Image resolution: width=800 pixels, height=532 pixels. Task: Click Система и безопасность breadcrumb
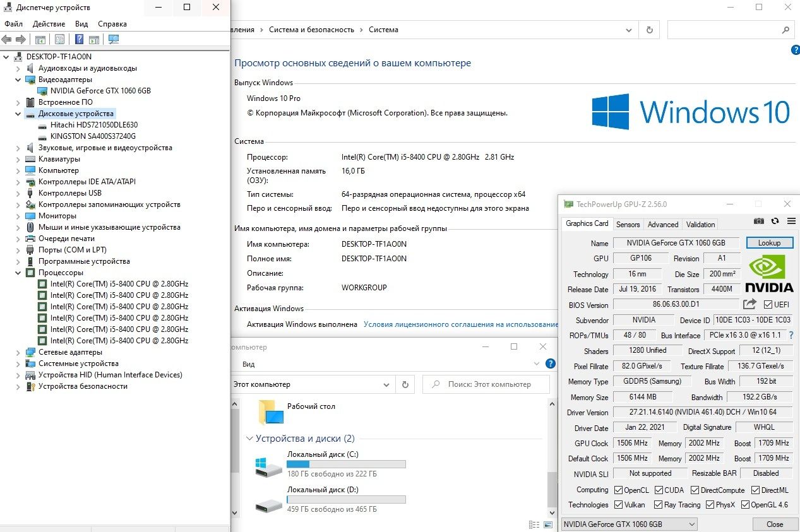tap(311, 30)
